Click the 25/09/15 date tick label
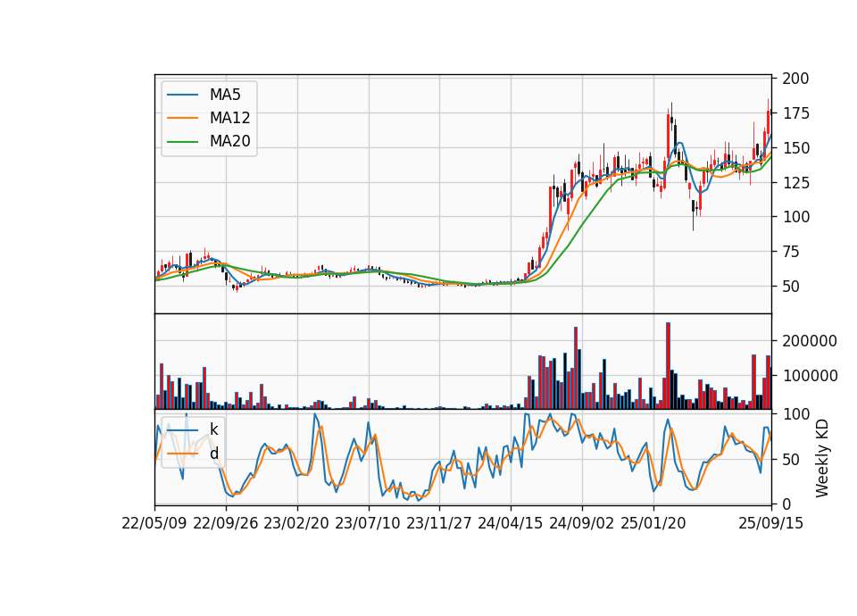This screenshot has height=616, width=857. pos(771,523)
